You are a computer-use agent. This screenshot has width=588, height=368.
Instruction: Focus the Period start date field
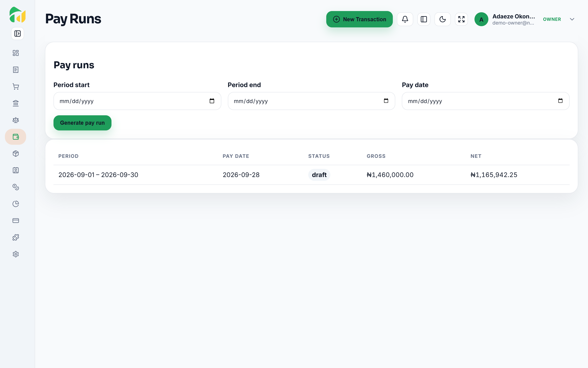(x=137, y=101)
